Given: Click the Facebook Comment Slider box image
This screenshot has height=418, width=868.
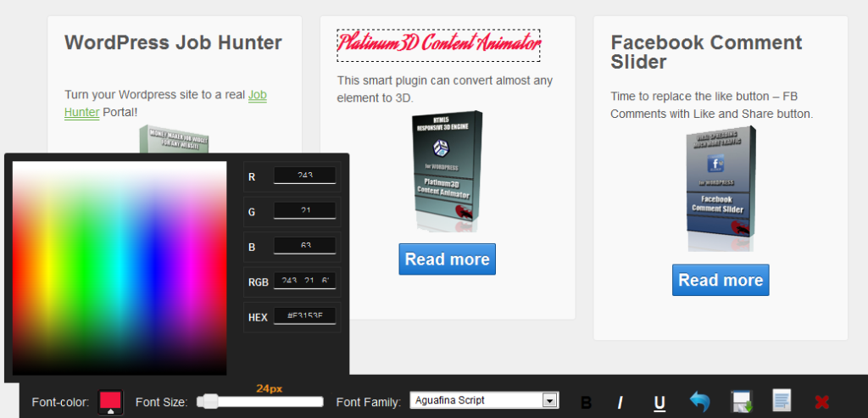Looking at the screenshot, I should (x=721, y=189).
